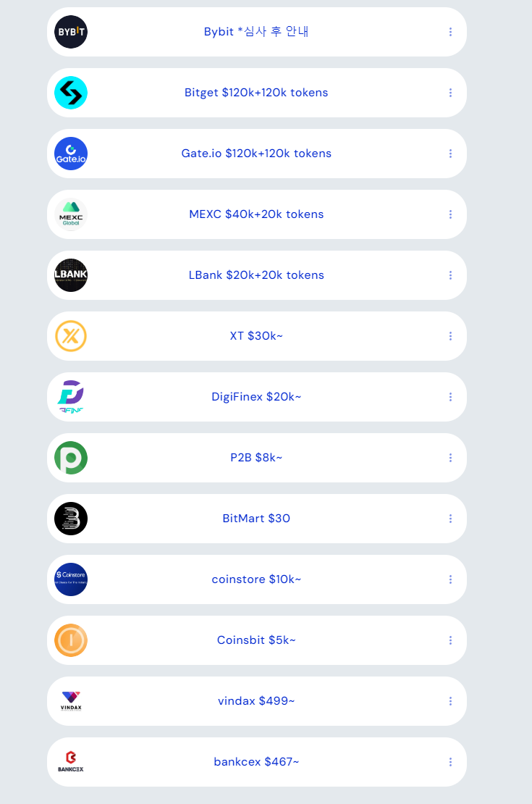
Task: Click the LBank logo icon
Action: tap(71, 275)
